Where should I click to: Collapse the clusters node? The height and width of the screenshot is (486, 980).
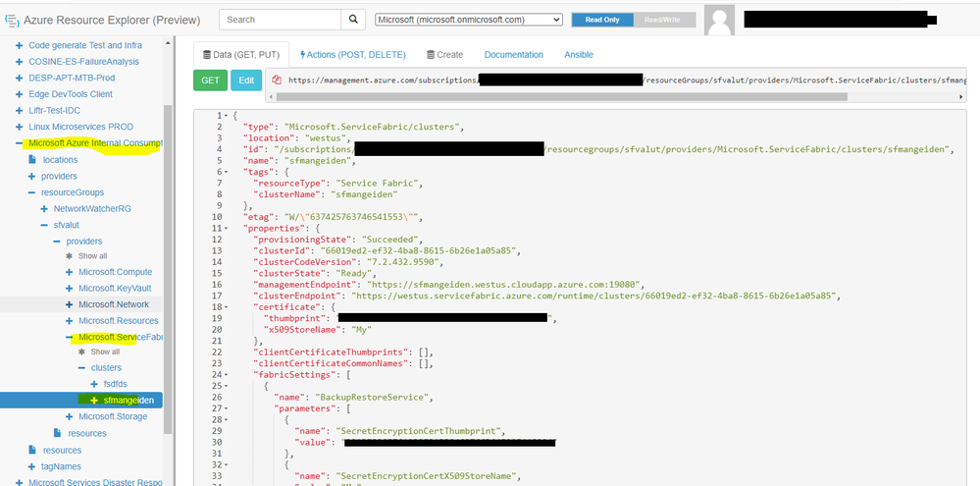pos(81,368)
